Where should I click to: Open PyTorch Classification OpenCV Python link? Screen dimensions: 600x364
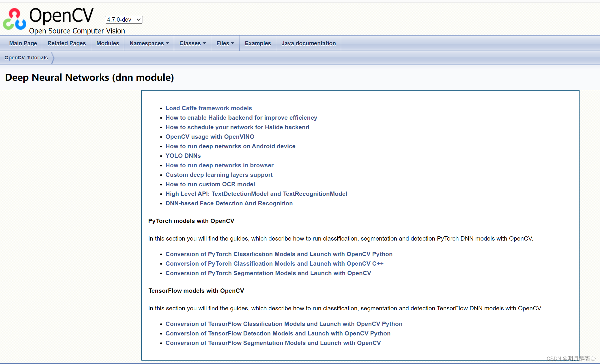point(279,254)
